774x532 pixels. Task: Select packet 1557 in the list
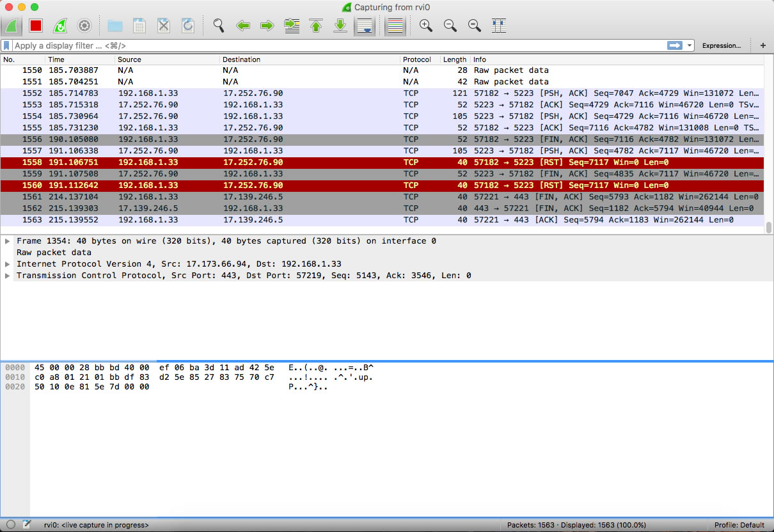382,151
